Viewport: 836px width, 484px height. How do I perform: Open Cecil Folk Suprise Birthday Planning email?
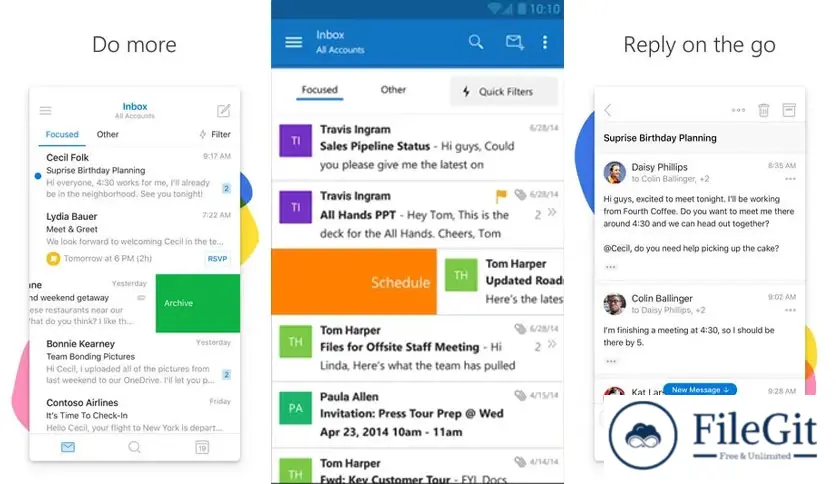point(134,175)
